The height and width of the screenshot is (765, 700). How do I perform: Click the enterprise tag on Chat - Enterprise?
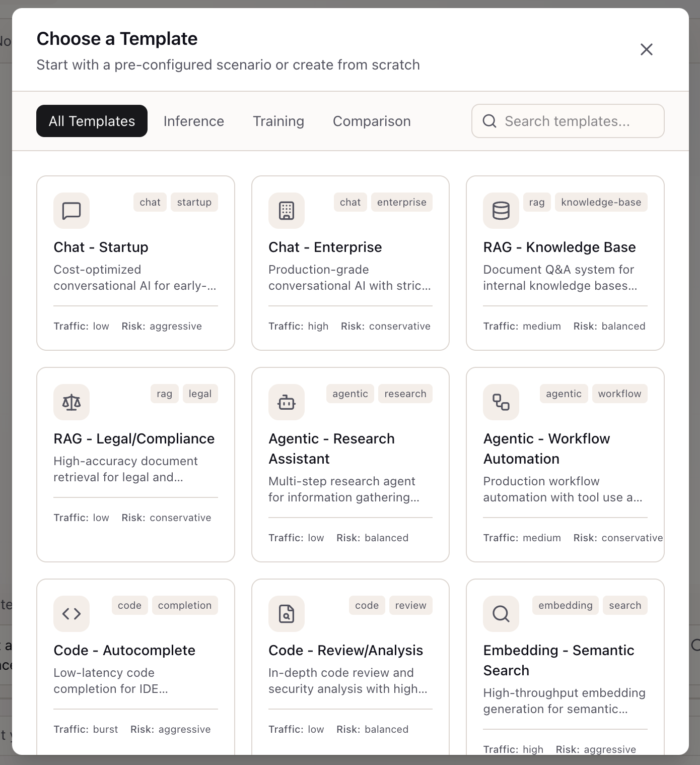(x=401, y=202)
